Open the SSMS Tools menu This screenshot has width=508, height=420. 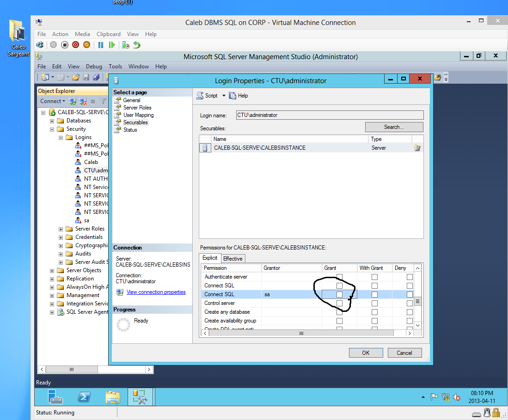[116, 67]
